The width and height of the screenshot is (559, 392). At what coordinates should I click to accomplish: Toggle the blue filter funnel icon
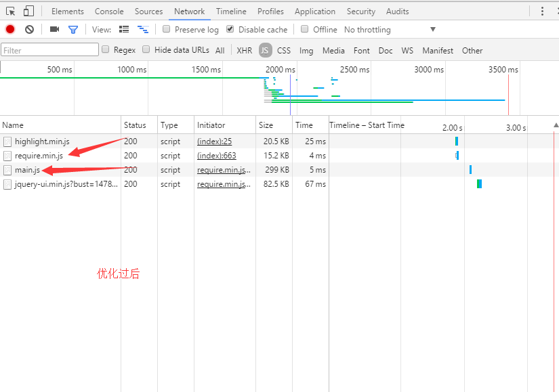[73, 30]
